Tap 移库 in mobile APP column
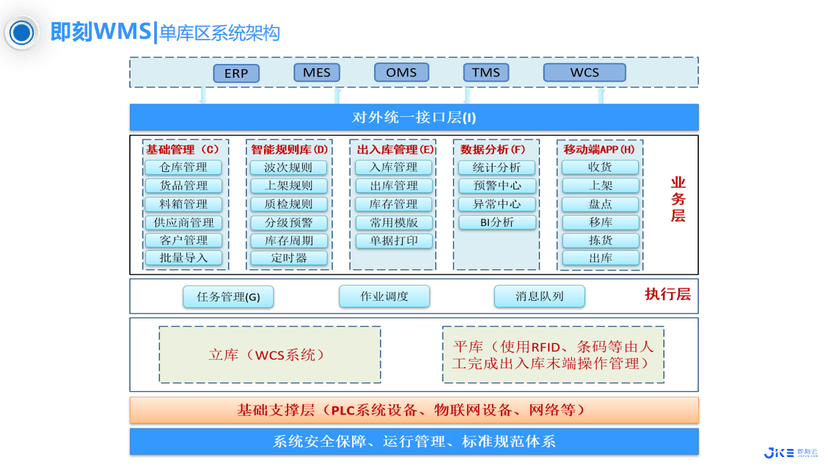The height and width of the screenshot is (466, 828). tap(600, 222)
